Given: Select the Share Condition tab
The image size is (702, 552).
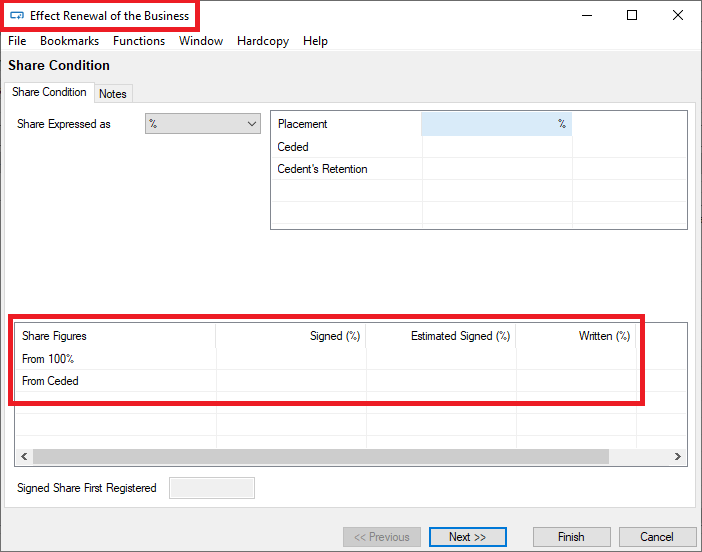Looking at the screenshot, I should (49, 93).
